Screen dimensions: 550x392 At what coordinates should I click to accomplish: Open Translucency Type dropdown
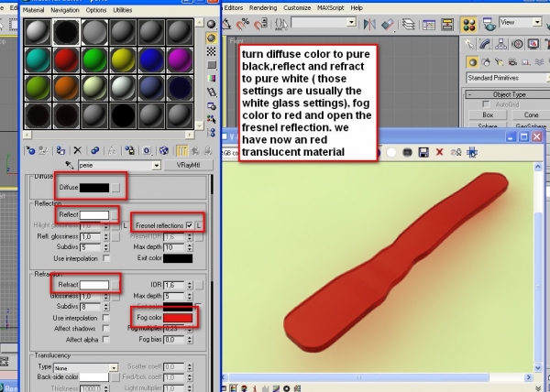(x=114, y=368)
